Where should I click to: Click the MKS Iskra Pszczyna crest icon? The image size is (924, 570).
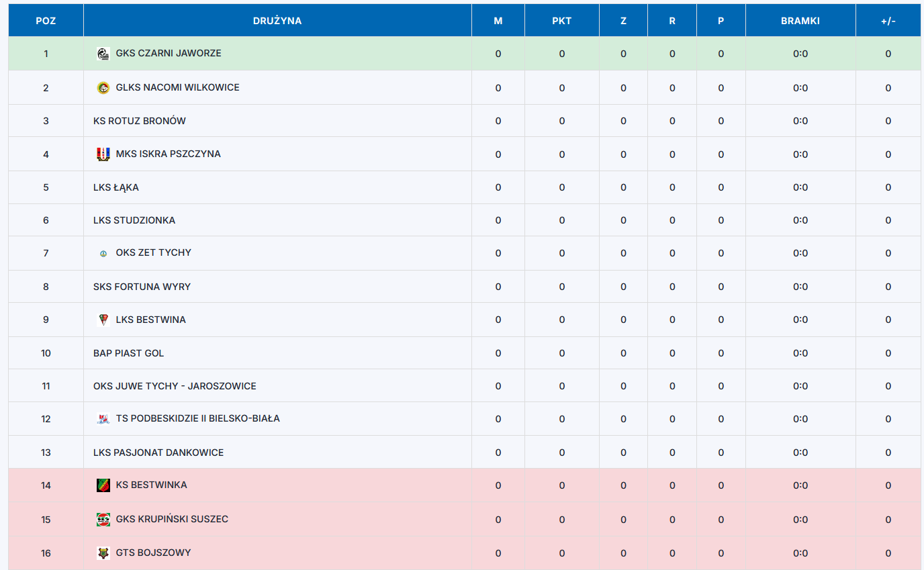pyautogui.click(x=103, y=154)
